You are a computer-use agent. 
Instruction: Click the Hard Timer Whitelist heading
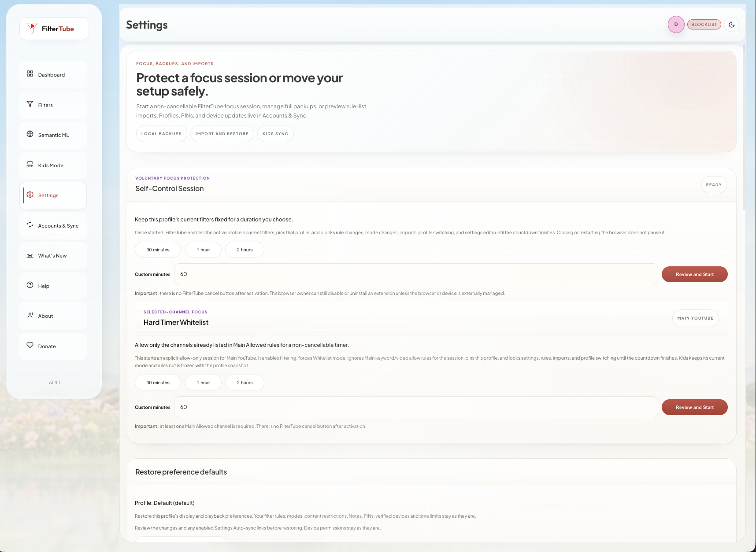(176, 323)
